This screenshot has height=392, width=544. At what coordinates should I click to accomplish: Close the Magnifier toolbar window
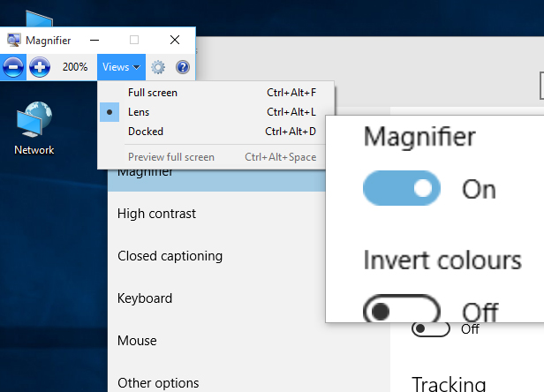click(175, 41)
